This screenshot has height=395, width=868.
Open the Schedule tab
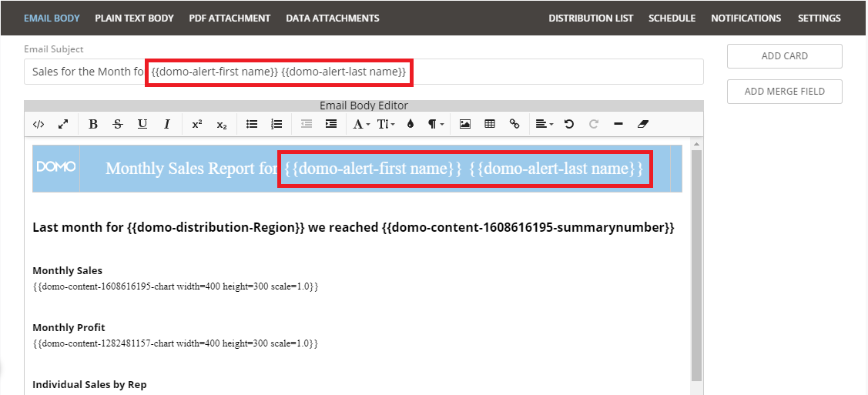click(672, 18)
